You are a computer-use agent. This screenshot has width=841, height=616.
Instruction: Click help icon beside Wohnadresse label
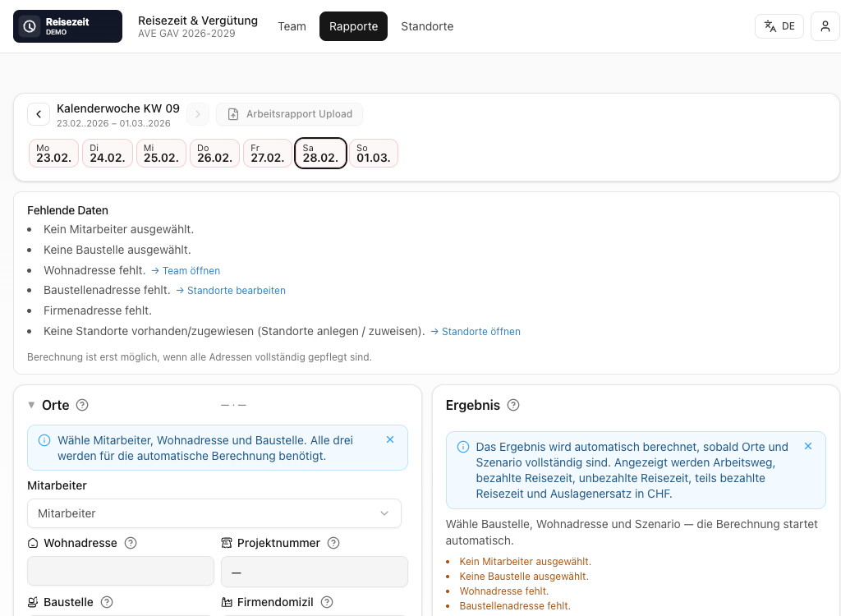click(131, 543)
